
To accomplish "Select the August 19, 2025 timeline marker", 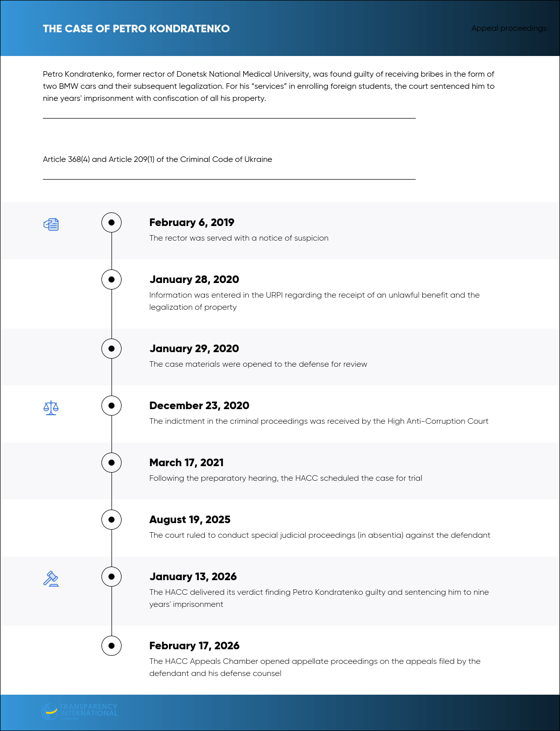I will [111, 520].
